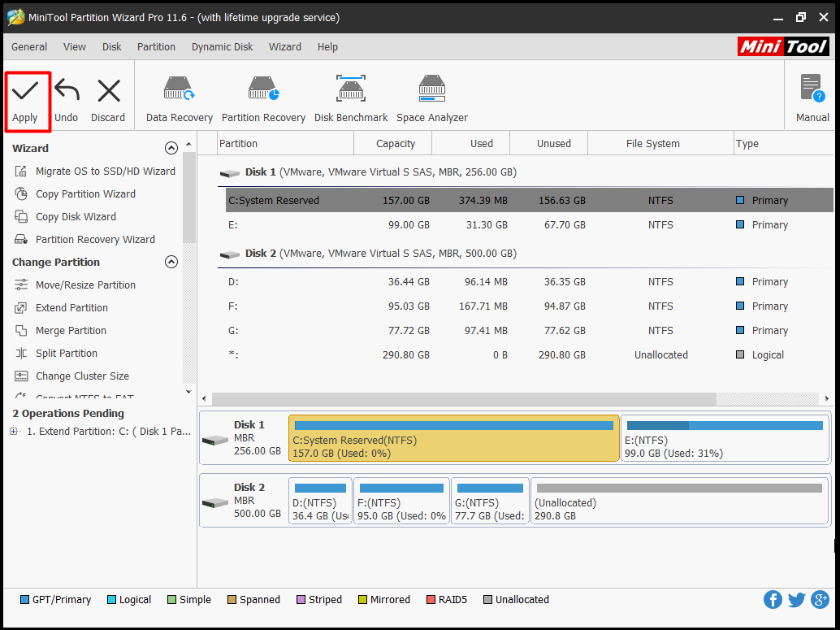Screen dimensions: 840x630
Task: Discard pending changes with X icon
Action: coord(108,91)
